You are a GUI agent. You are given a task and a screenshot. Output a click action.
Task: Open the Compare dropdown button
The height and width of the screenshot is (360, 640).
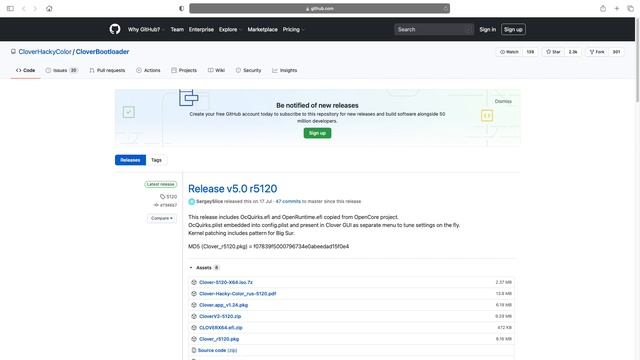[162, 218]
